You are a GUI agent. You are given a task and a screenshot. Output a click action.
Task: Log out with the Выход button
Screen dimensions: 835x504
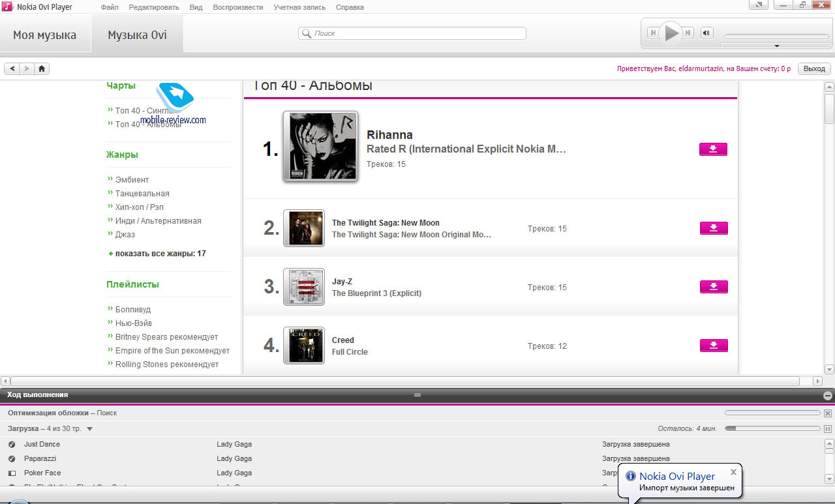coord(814,68)
